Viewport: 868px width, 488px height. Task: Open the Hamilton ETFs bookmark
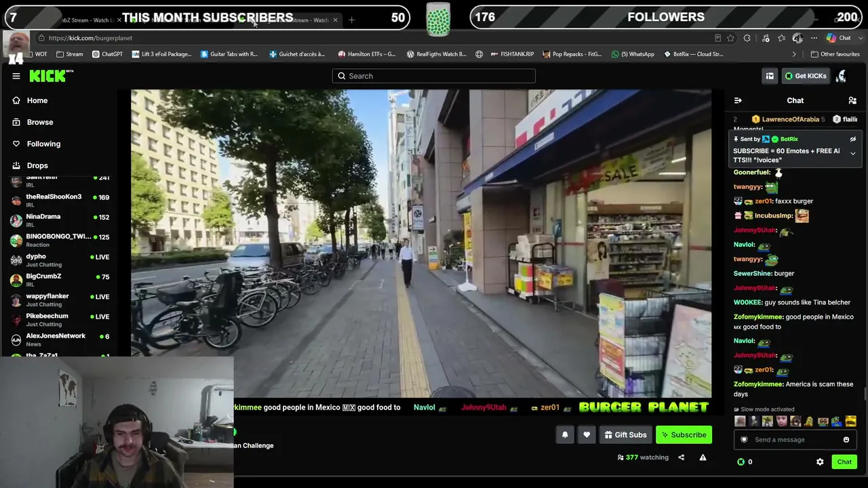(x=366, y=54)
